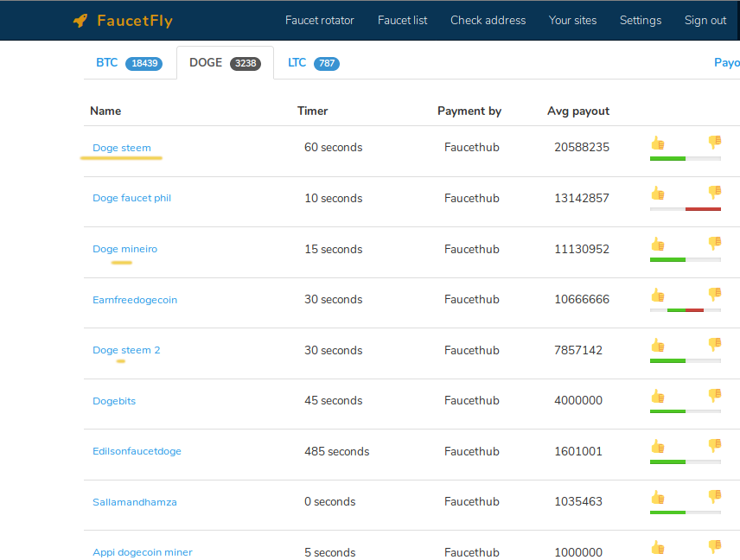The image size is (740, 560).
Task: Open Settings from top navigation
Action: 641,20
